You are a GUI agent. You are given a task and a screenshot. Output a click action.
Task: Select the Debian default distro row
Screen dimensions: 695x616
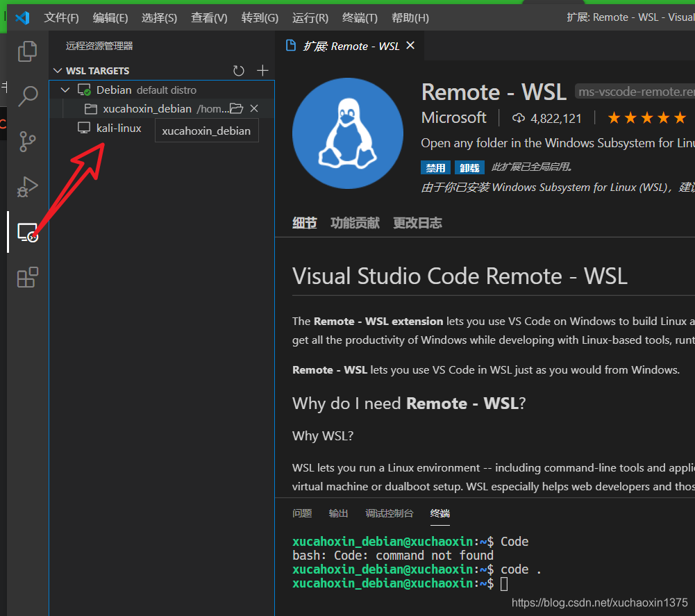pos(162,90)
